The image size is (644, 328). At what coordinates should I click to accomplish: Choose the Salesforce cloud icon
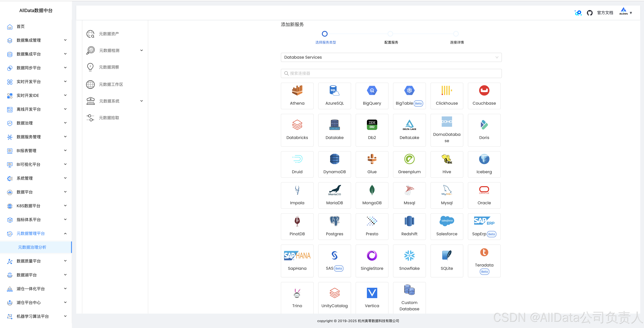click(446, 221)
